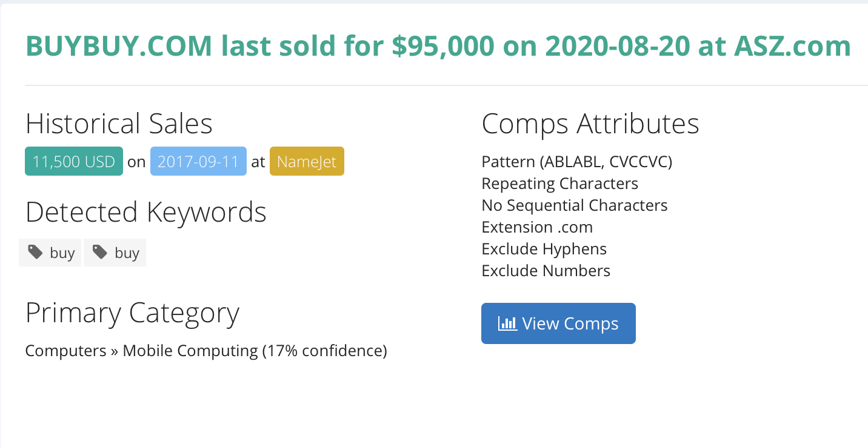Viewport: 868px width, 447px height.
Task: Click the Primary Category heading
Action: point(132,313)
